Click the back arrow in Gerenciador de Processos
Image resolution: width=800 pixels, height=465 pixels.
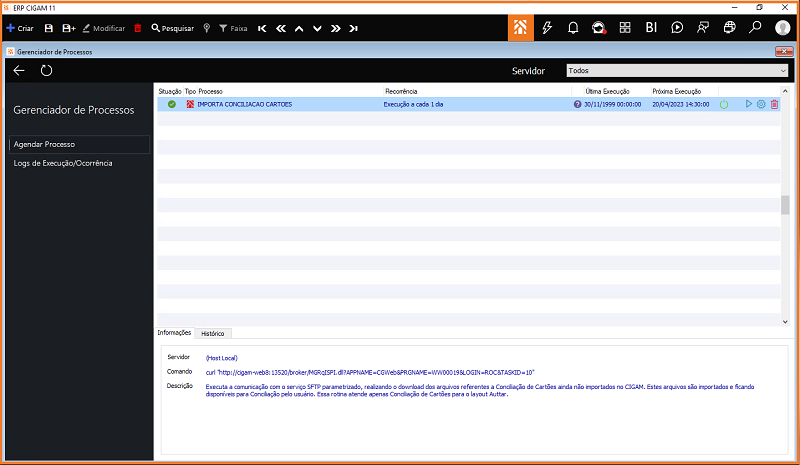(19, 70)
